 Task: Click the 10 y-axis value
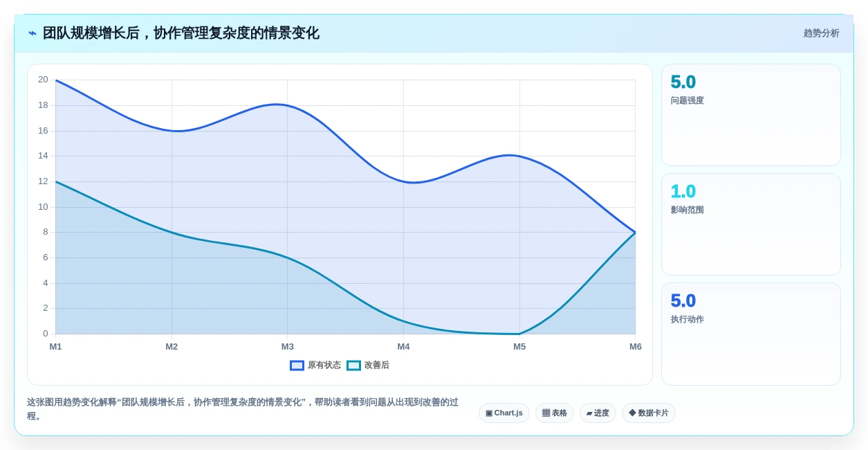coord(43,206)
